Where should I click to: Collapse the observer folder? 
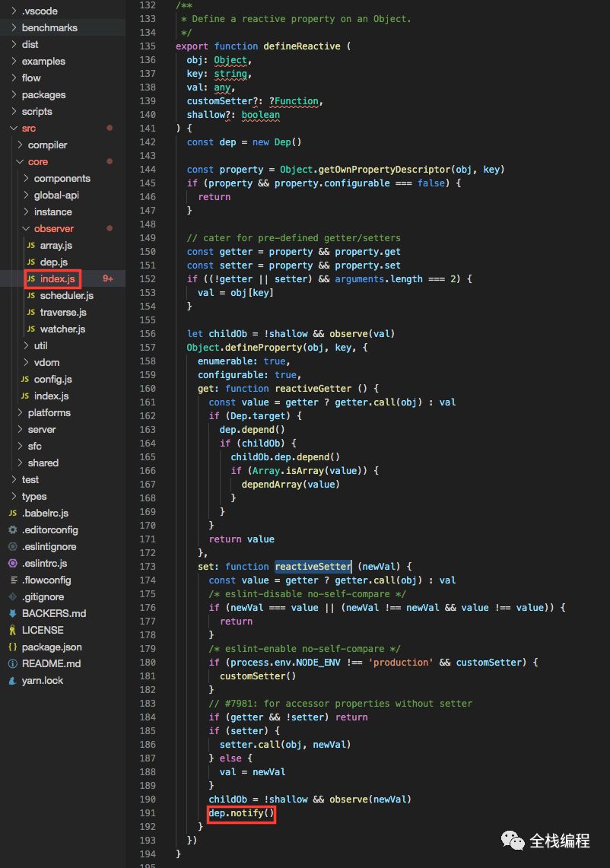[26, 229]
